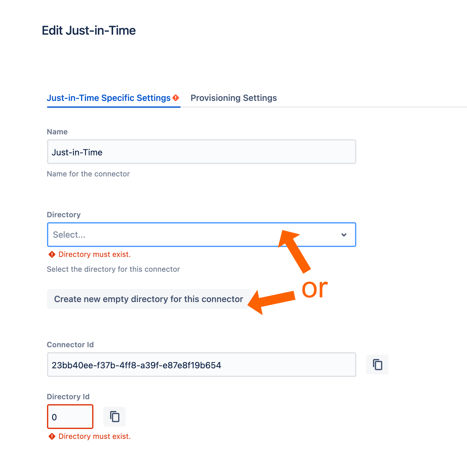Click the 'Name for the connector' helper text
467x476 pixels.
coord(88,174)
